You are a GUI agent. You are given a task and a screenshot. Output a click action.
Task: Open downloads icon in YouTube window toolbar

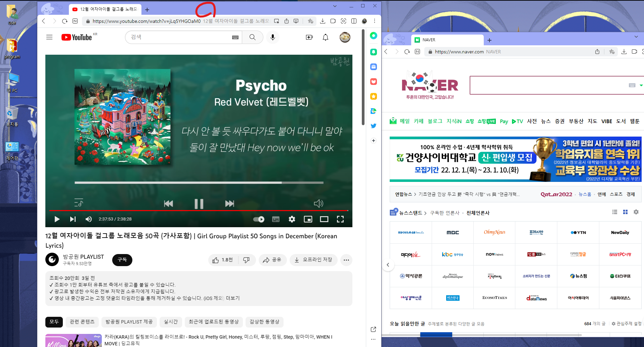[x=323, y=21]
